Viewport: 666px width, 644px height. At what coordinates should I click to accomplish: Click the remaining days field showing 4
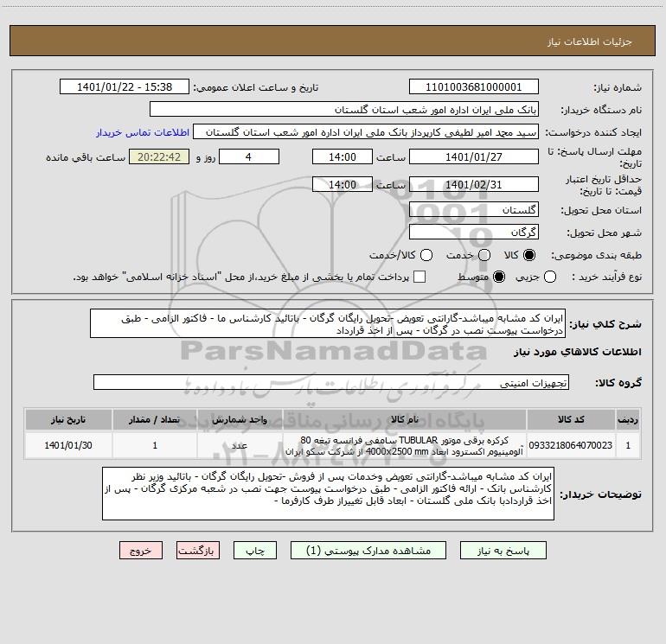[249, 156]
